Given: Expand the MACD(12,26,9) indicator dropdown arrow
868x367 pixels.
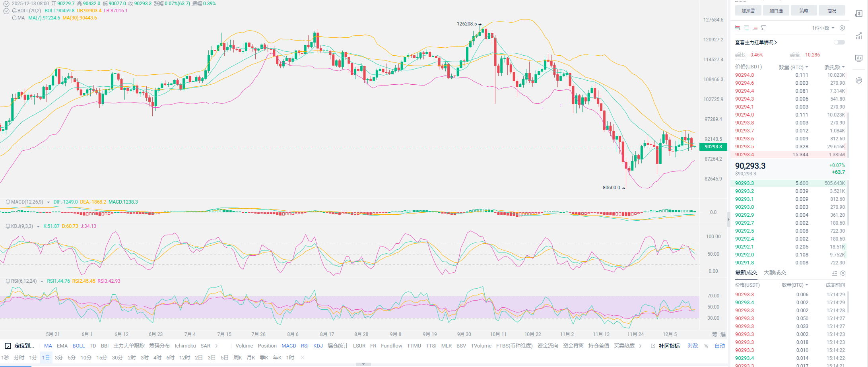Looking at the screenshot, I should coord(49,202).
